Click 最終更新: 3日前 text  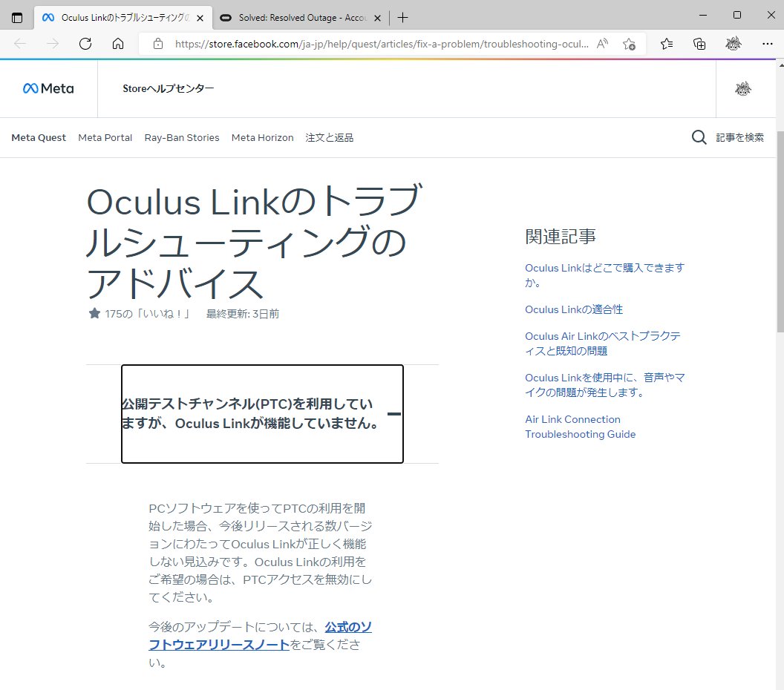(x=243, y=314)
